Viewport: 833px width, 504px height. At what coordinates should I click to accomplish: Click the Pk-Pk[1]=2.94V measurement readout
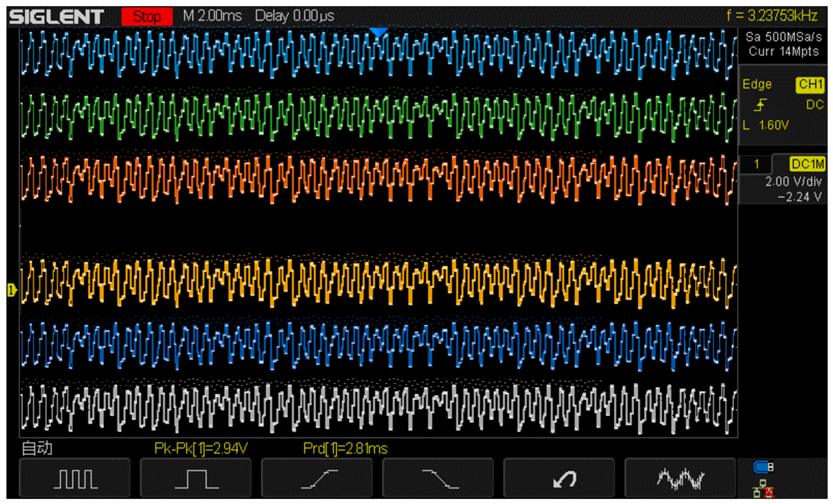[201, 449]
